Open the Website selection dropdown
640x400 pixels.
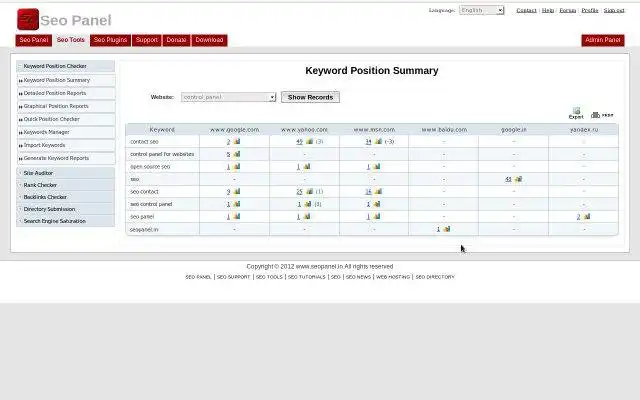pos(229,97)
